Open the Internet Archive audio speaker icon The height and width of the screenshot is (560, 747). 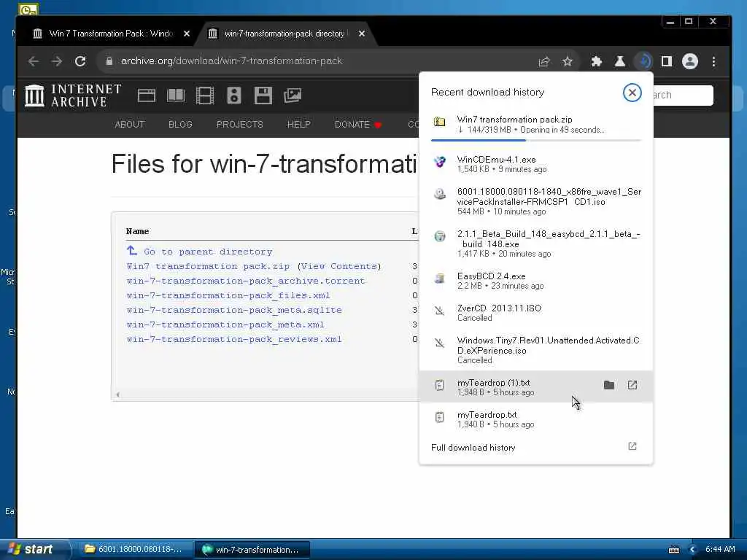point(234,96)
